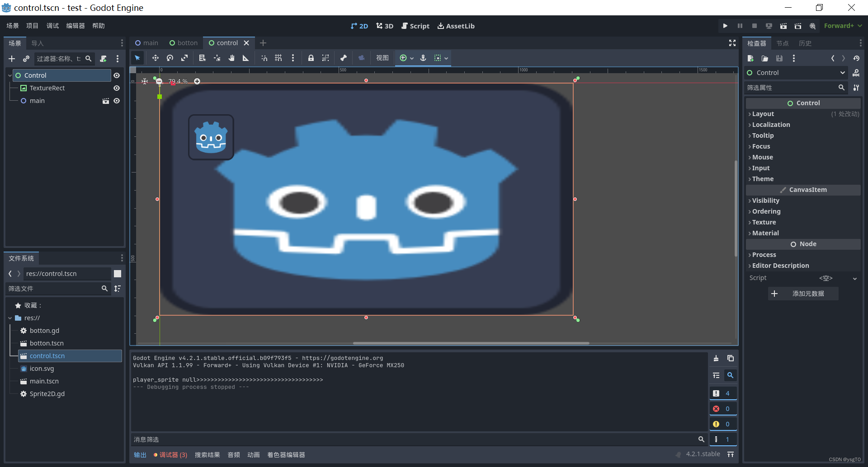Open the Control object dropdown in inspector

797,73
